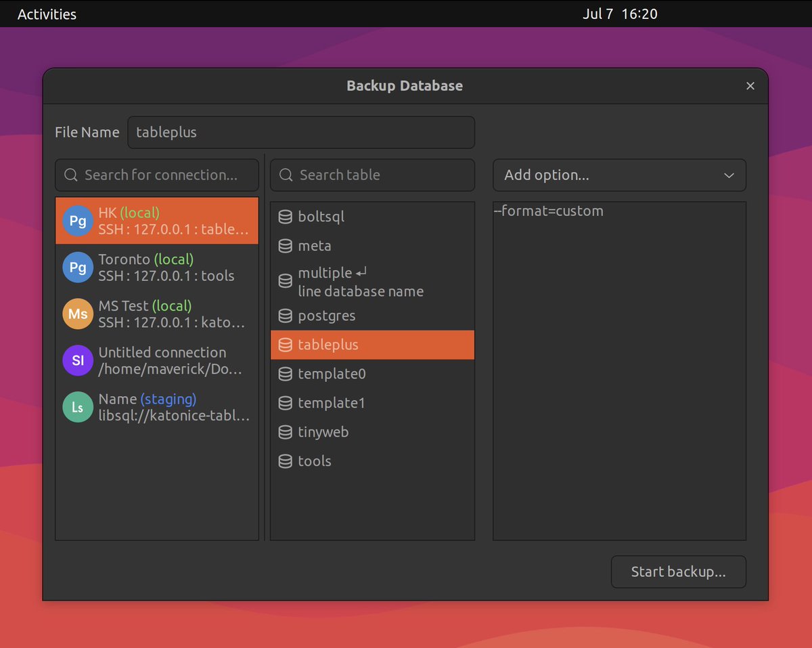The height and width of the screenshot is (648, 812).
Task: Open the Jul 7 16:20 clock menu
Action: click(x=620, y=14)
